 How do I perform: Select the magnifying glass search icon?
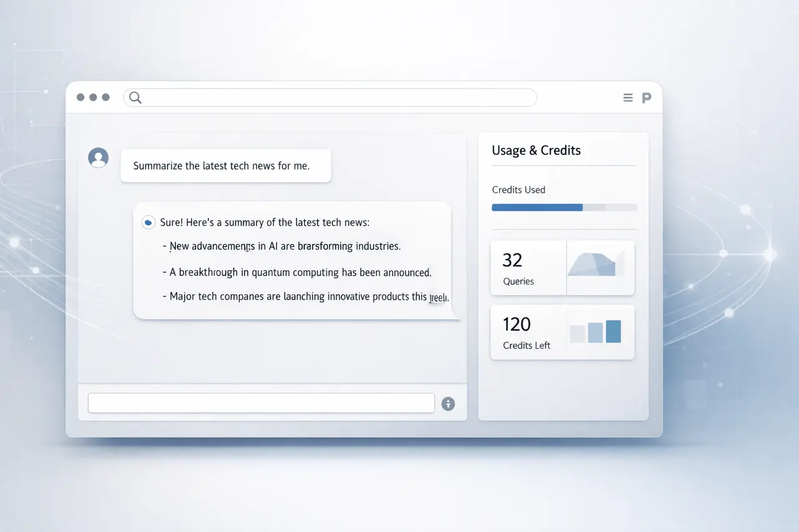[x=135, y=97]
